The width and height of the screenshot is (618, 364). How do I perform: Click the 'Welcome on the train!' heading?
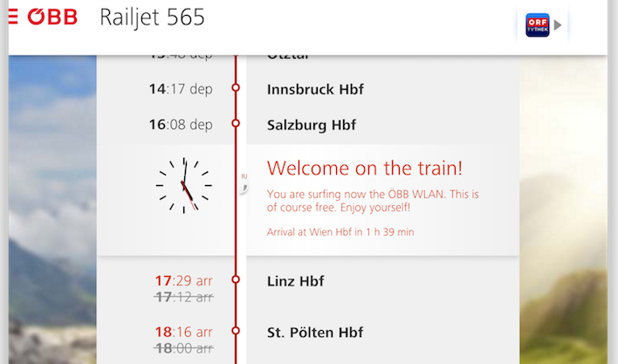click(365, 168)
